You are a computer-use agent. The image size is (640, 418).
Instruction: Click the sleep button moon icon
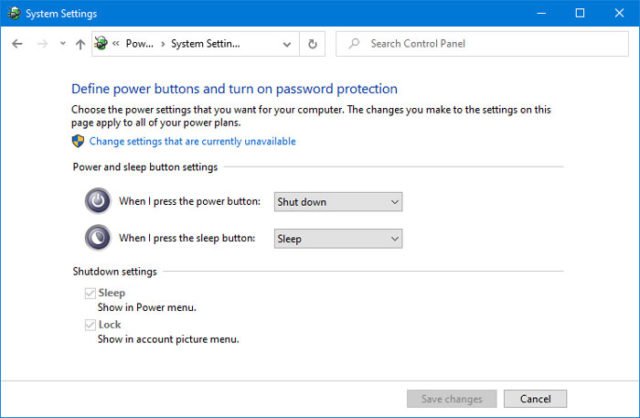(98, 238)
